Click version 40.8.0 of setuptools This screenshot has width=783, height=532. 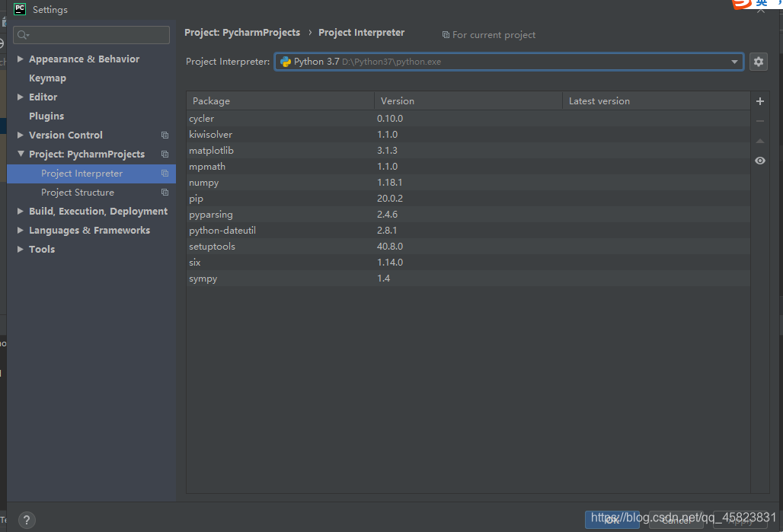(390, 246)
